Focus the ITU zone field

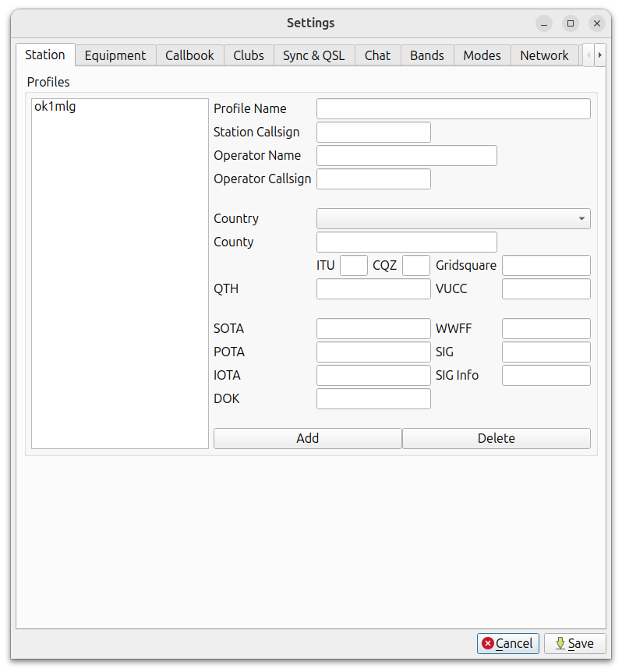click(353, 266)
